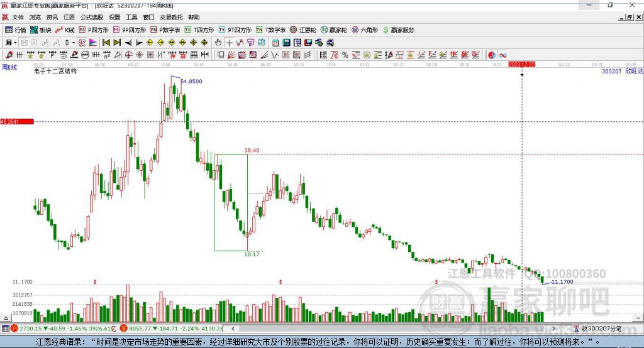Open the 公式选股 menu

click(92, 17)
